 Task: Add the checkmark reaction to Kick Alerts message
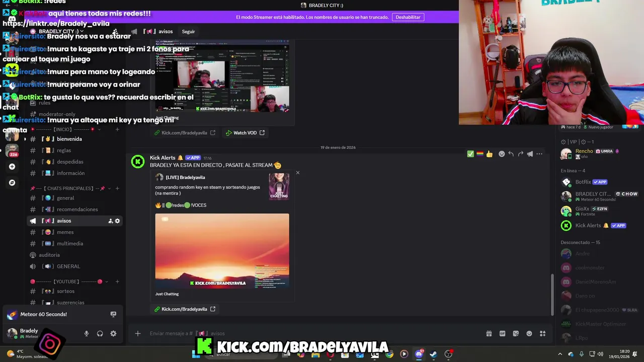[470, 154]
